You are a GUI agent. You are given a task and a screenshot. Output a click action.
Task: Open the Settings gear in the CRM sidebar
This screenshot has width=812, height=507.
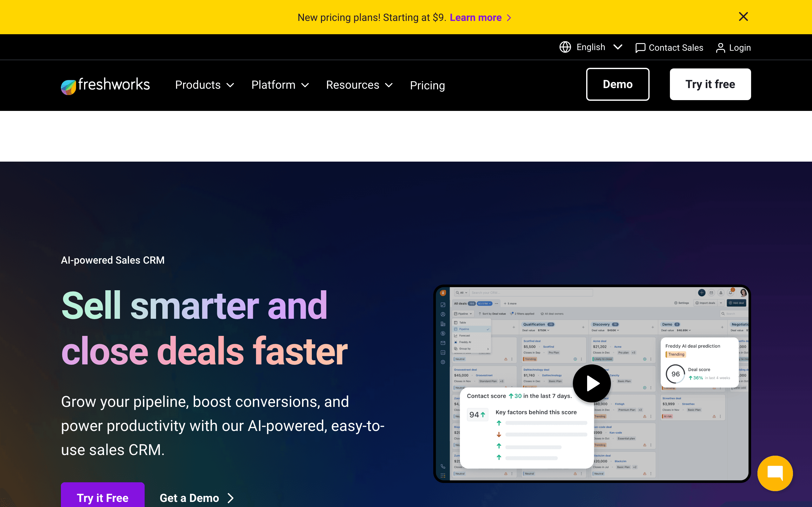(x=443, y=362)
